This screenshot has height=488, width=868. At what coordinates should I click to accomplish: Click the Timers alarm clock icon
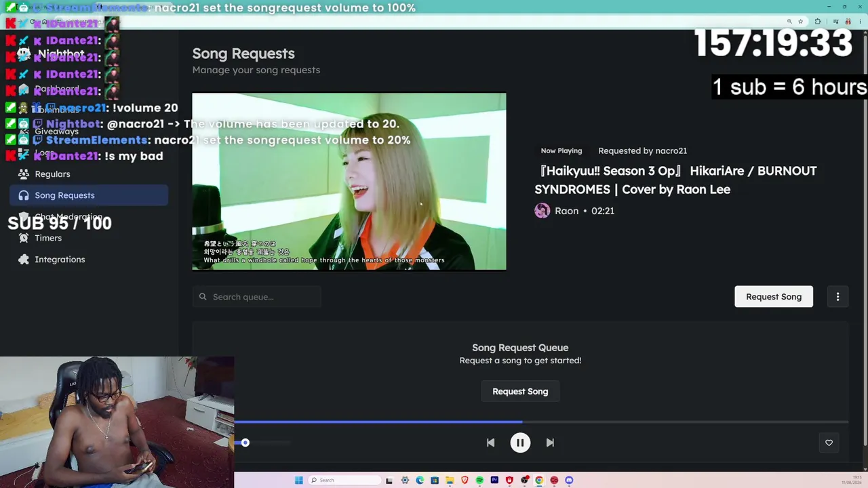pos(24,238)
